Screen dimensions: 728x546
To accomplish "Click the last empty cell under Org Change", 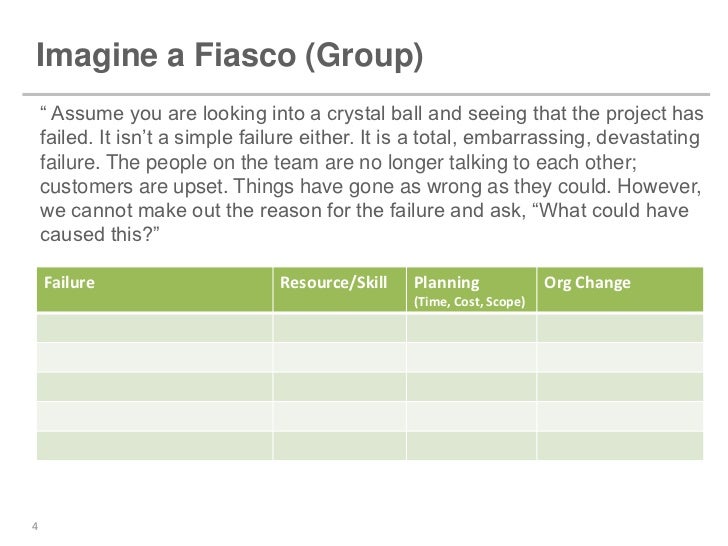I will (614, 445).
